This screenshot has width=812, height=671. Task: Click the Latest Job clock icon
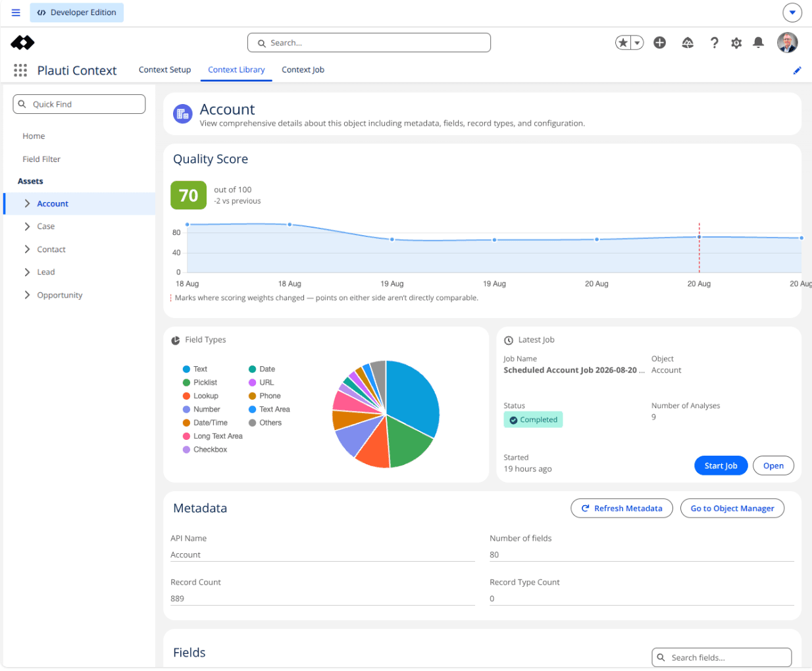[x=509, y=340]
